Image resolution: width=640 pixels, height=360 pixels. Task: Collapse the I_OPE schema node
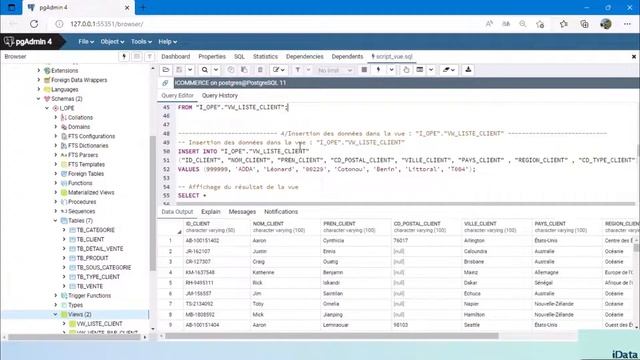[x=47, y=108]
